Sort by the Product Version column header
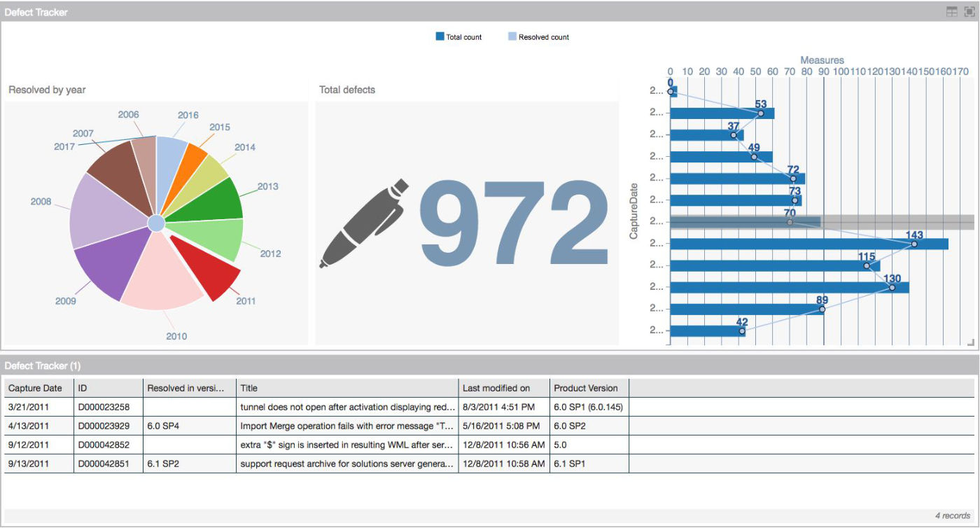980x528 pixels. point(586,388)
